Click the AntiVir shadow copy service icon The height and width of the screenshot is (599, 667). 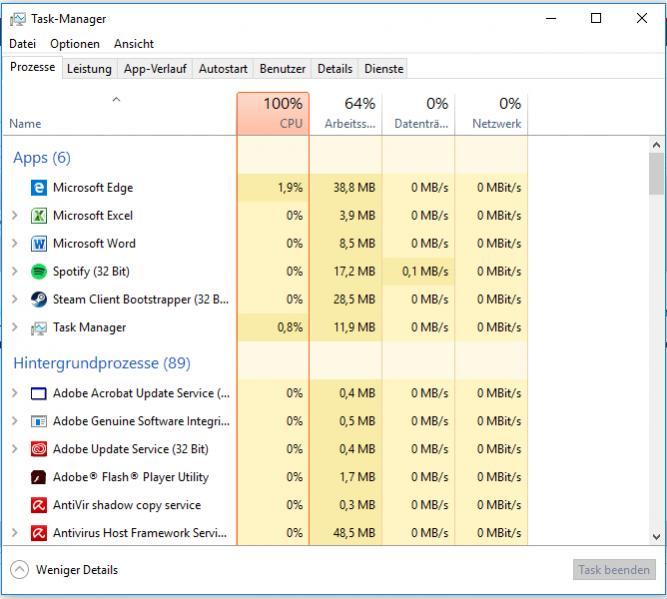[x=39, y=505]
